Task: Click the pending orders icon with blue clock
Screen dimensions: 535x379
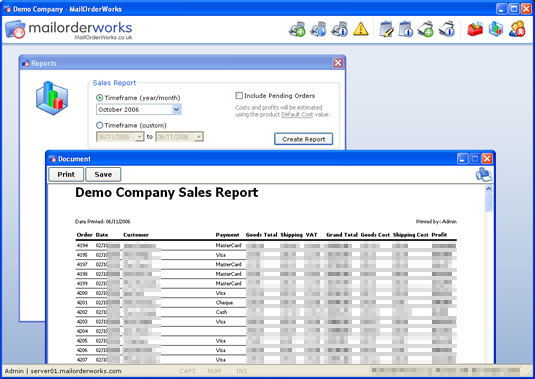Action: tap(318, 29)
